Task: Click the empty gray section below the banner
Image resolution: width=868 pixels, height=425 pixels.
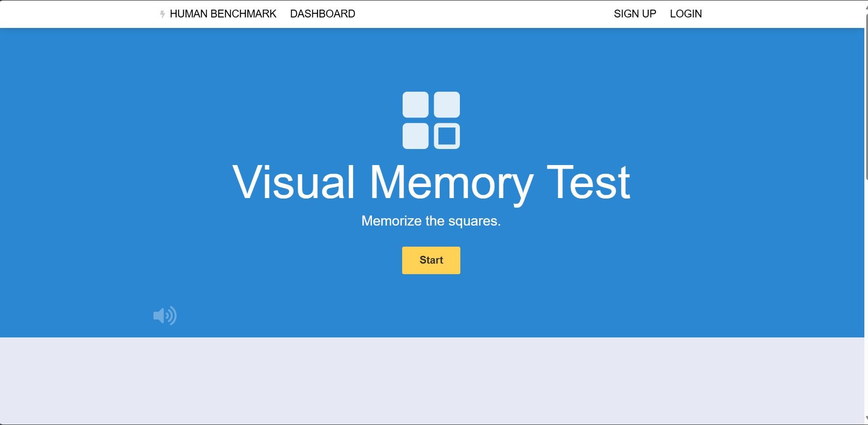Action: click(431, 381)
